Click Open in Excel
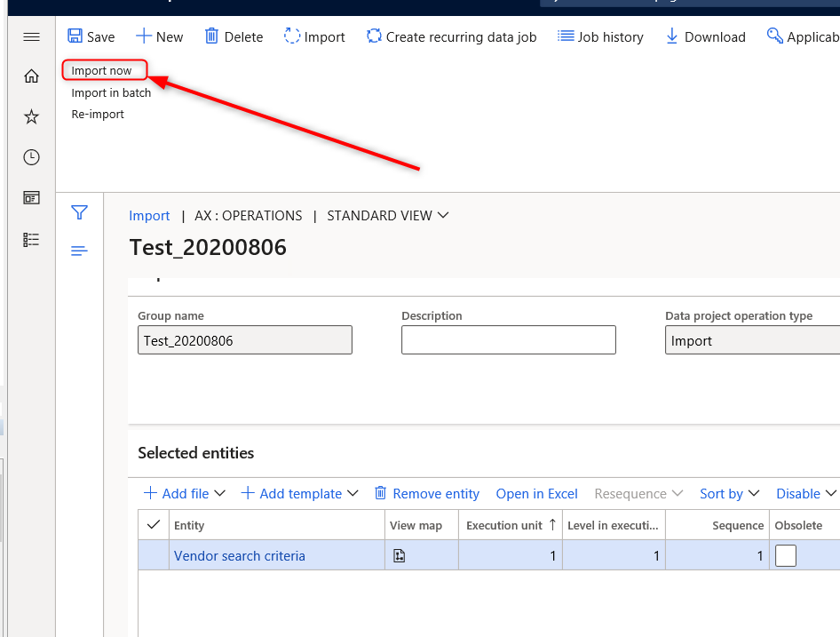Image resolution: width=840 pixels, height=637 pixels. click(536, 493)
